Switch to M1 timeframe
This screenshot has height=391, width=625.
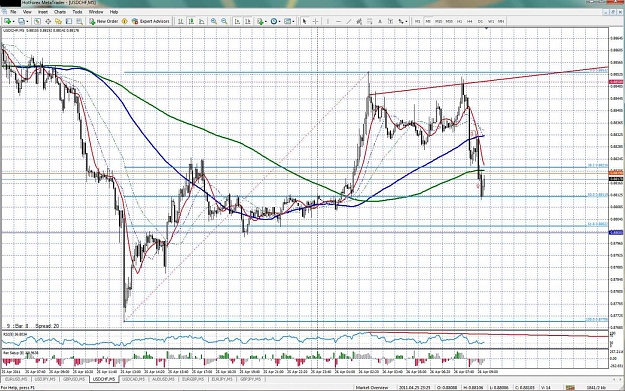pos(417,21)
